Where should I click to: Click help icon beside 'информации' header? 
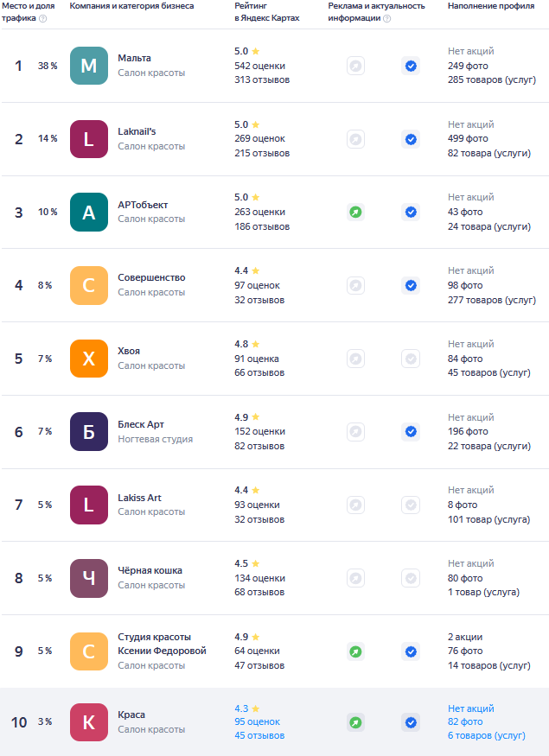(386, 18)
